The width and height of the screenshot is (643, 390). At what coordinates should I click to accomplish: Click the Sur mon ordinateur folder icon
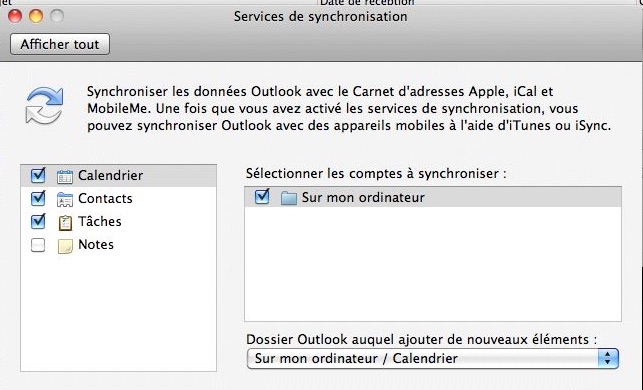288,198
